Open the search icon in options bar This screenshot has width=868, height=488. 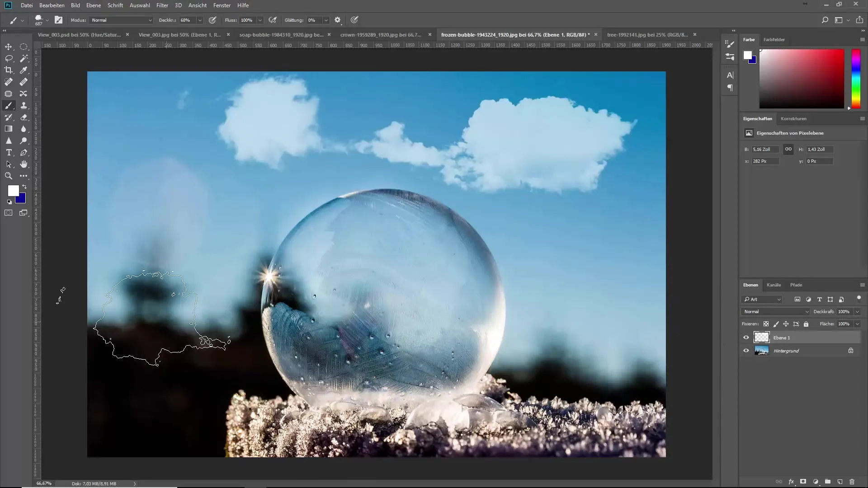(x=825, y=20)
